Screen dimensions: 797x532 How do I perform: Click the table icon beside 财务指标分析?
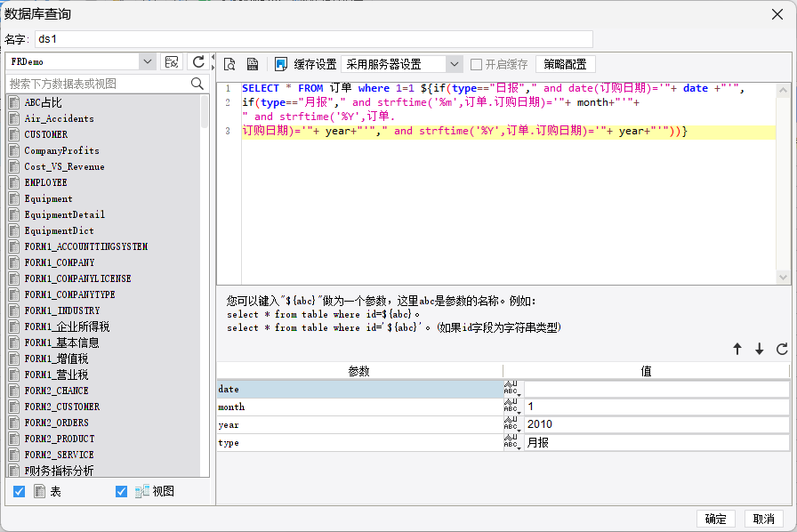click(x=14, y=471)
